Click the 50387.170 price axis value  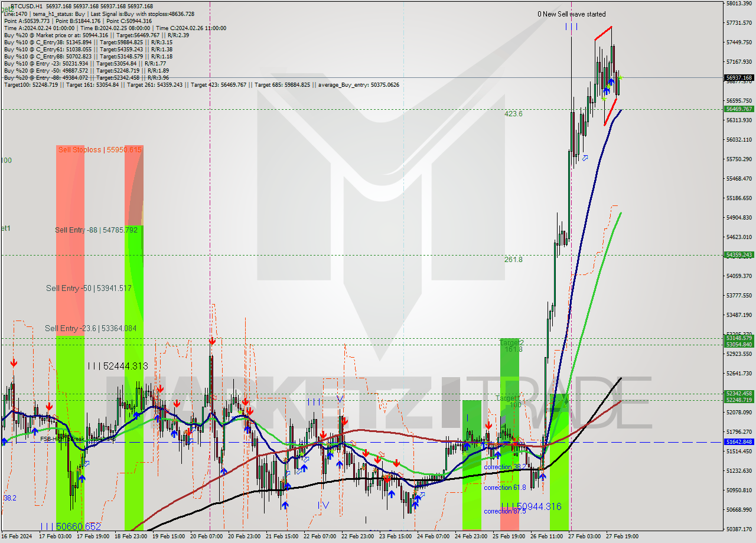739,529
